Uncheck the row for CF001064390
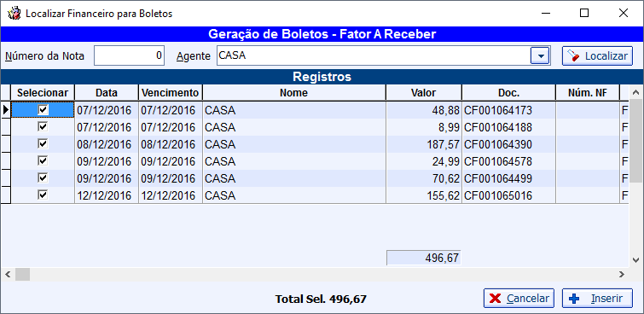Viewport: 644px width, 314px height. click(43, 143)
